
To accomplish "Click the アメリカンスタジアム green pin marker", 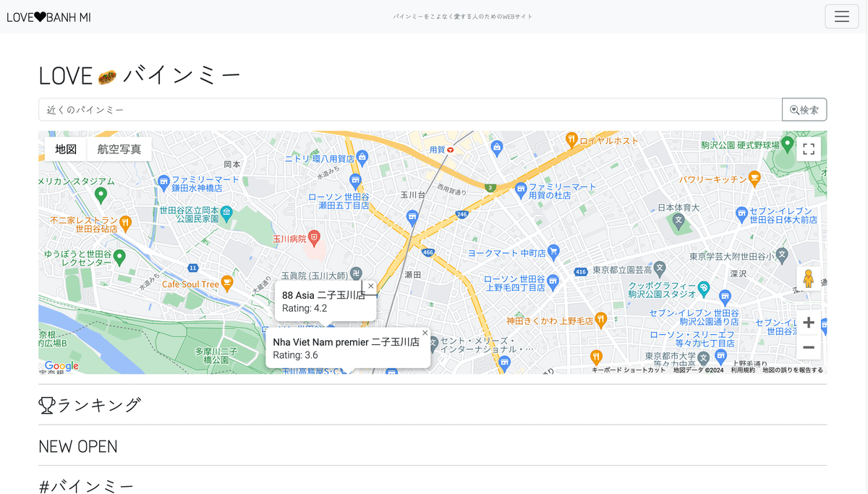I will coord(101,194).
